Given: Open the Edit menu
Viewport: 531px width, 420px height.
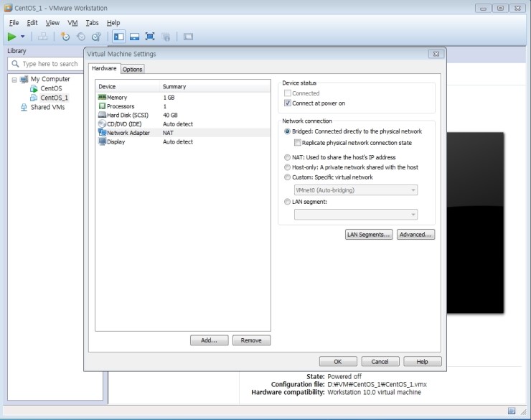Looking at the screenshot, I should pyautogui.click(x=32, y=23).
